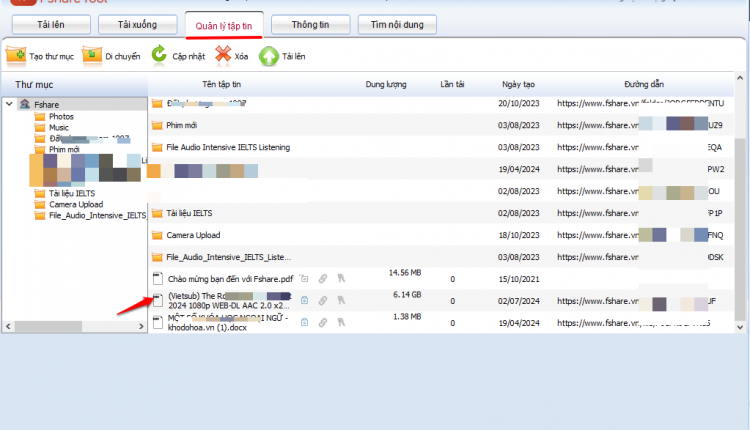Select Tài liệu IELTS folder in file list
The height and width of the screenshot is (430, 750).
click(x=189, y=213)
